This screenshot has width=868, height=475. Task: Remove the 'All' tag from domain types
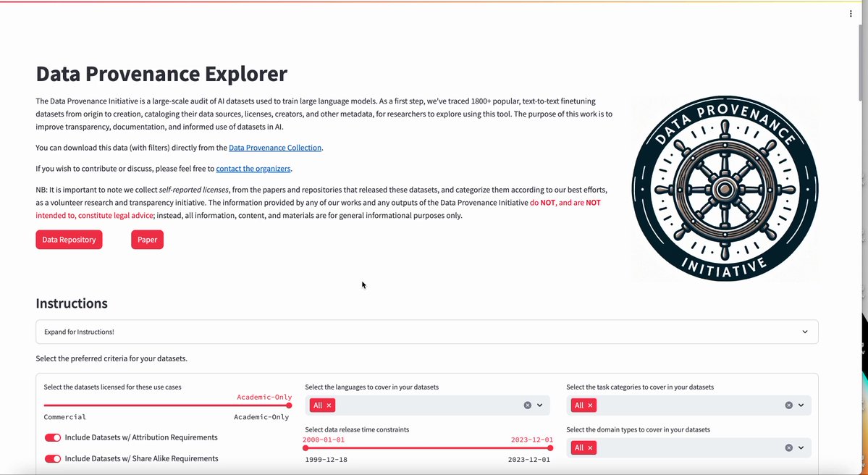[590, 448]
